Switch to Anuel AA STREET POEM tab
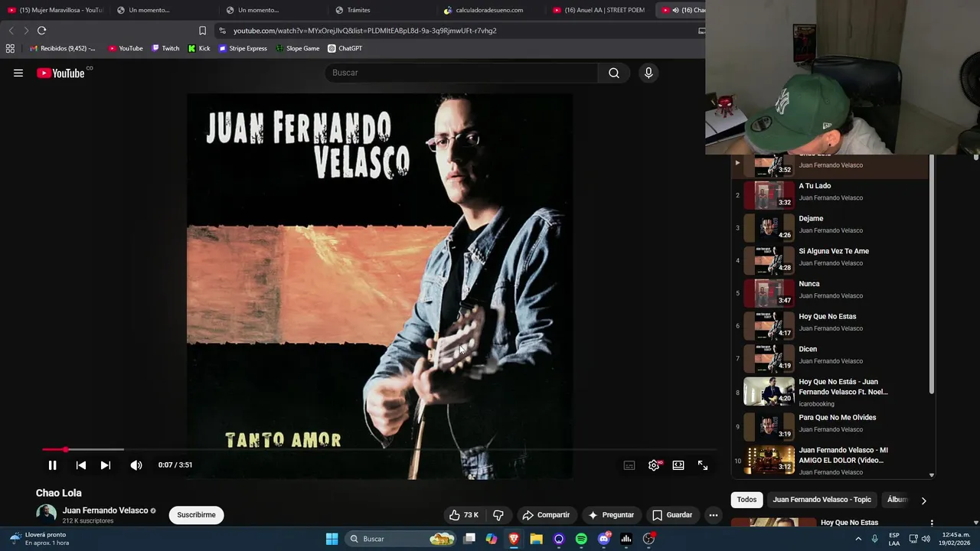Image resolution: width=980 pixels, height=551 pixels. click(x=600, y=10)
